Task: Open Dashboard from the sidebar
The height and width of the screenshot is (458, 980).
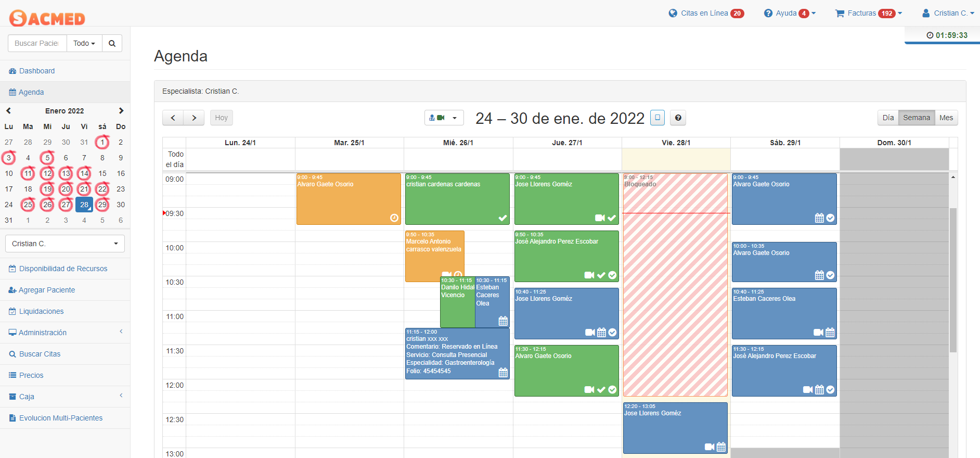Action: click(x=36, y=71)
